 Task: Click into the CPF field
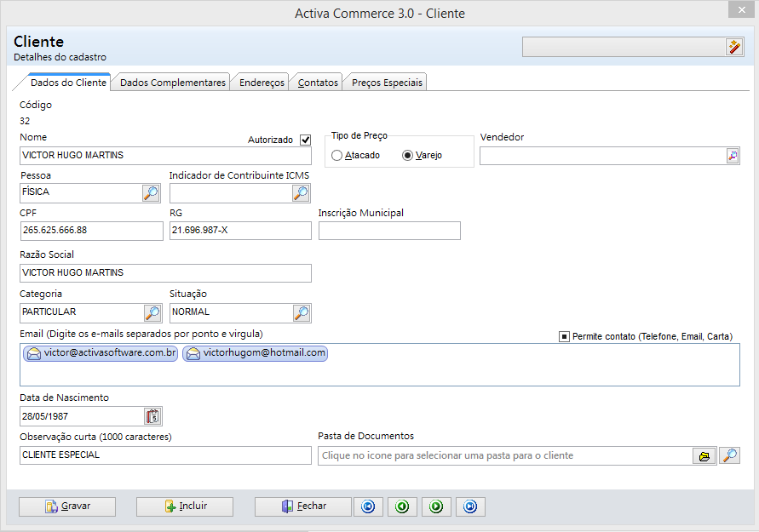click(x=91, y=231)
